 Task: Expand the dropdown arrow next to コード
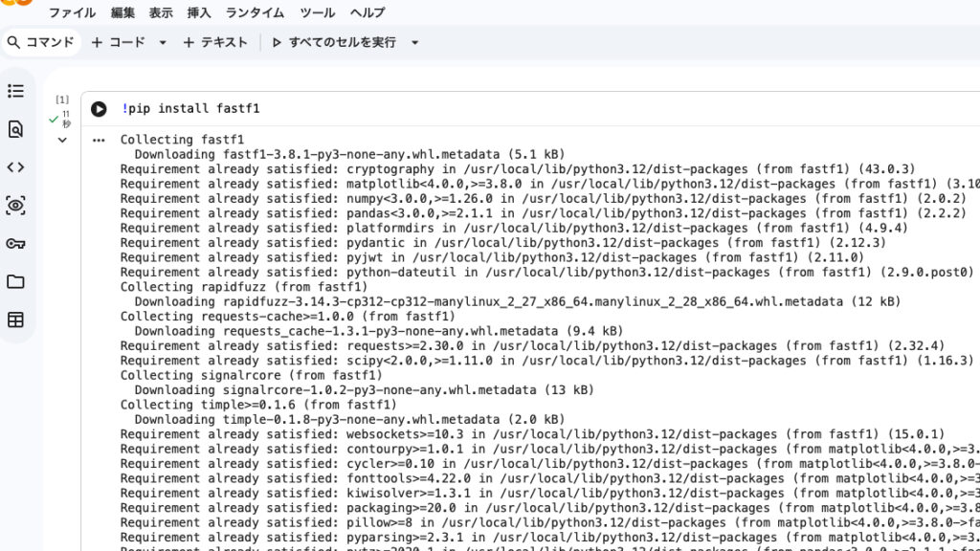(x=163, y=42)
